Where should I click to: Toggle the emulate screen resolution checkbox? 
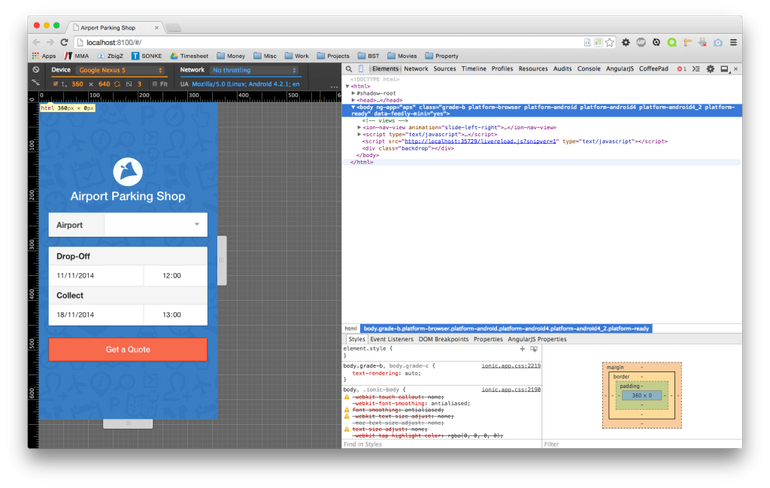tap(55, 84)
